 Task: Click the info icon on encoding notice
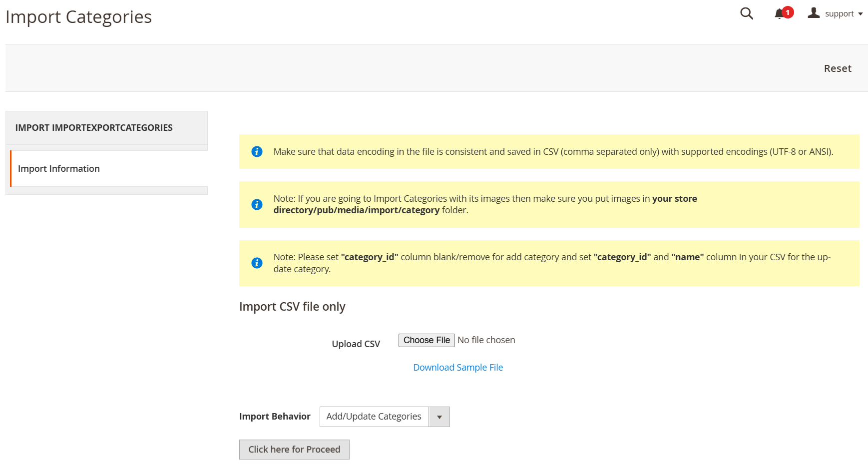pos(257,151)
